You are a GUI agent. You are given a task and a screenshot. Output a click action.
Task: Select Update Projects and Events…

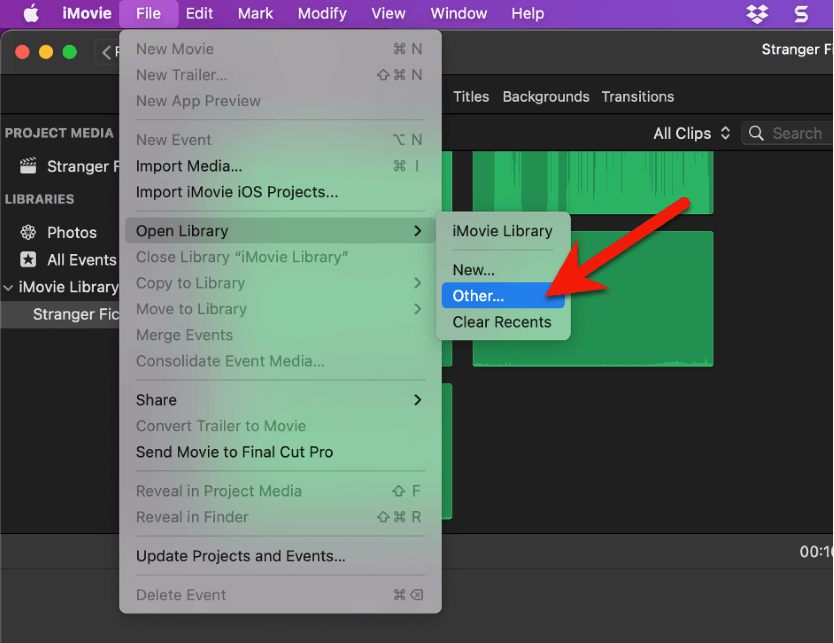coord(280,556)
